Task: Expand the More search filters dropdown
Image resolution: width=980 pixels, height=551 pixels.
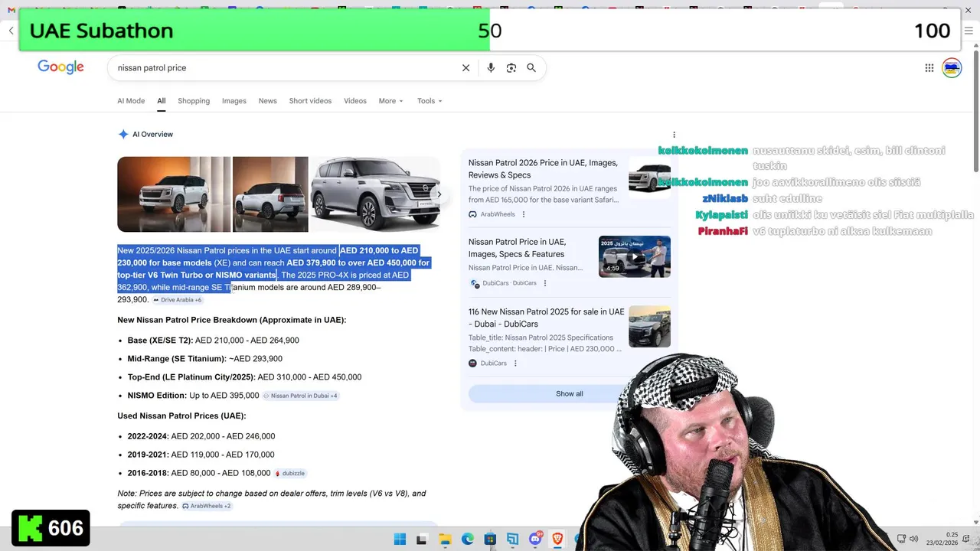Action: (390, 101)
